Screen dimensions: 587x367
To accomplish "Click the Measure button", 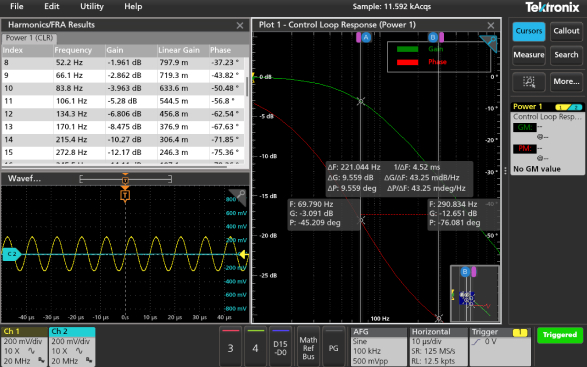I will point(529,55).
